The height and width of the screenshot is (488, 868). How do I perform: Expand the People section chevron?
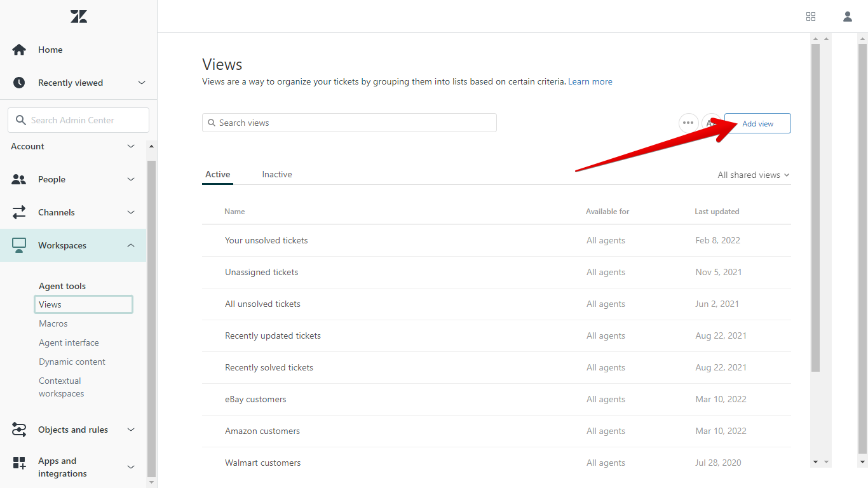pos(131,179)
